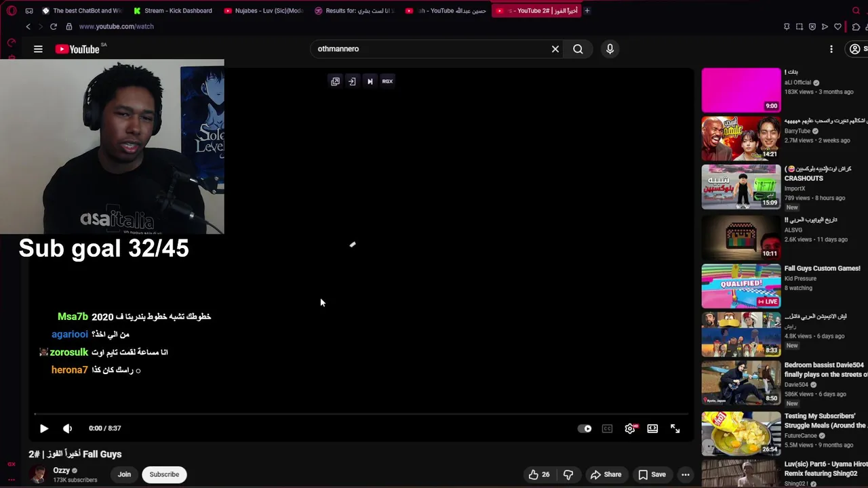The image size is (868, 488).
Task: Open the YouTube hamburger guide menu
Action: coord(38,49)
